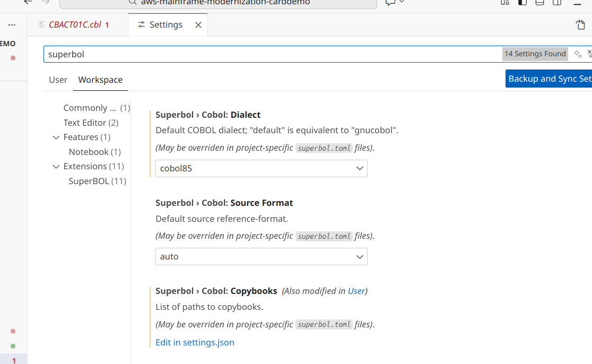Click the description 'List of paths to copybooks.'
This screenshot has width=592, height=364.
tap(209, 307)
